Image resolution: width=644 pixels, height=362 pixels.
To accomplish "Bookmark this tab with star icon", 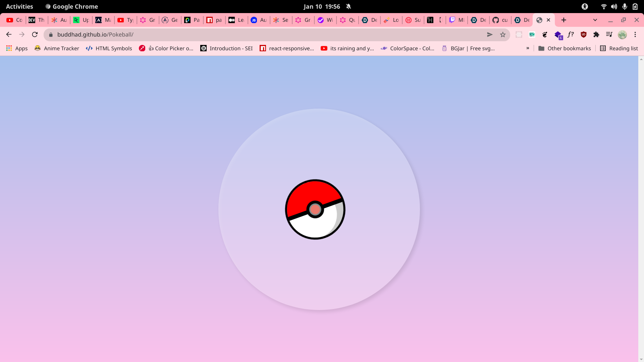I will click(502, 35).
